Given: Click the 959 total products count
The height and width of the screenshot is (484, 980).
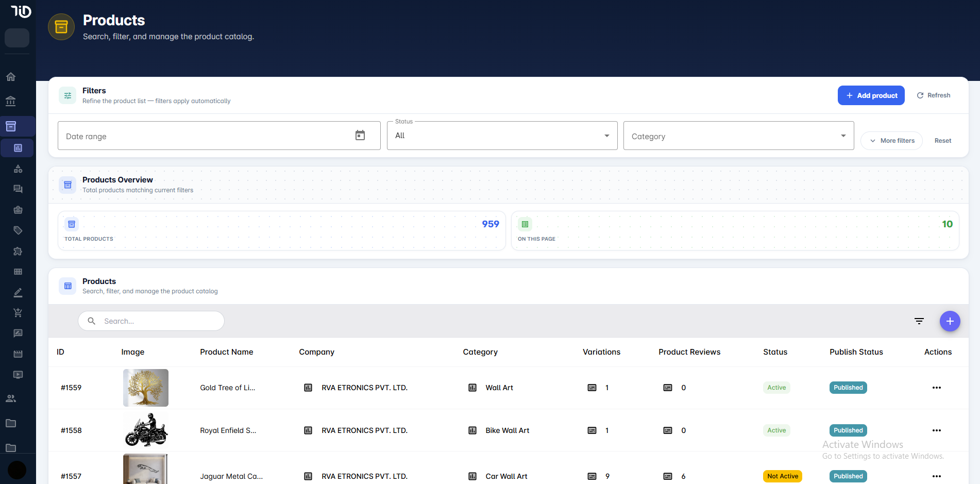Looking at the screenshot, I should [x=491, y=224].
